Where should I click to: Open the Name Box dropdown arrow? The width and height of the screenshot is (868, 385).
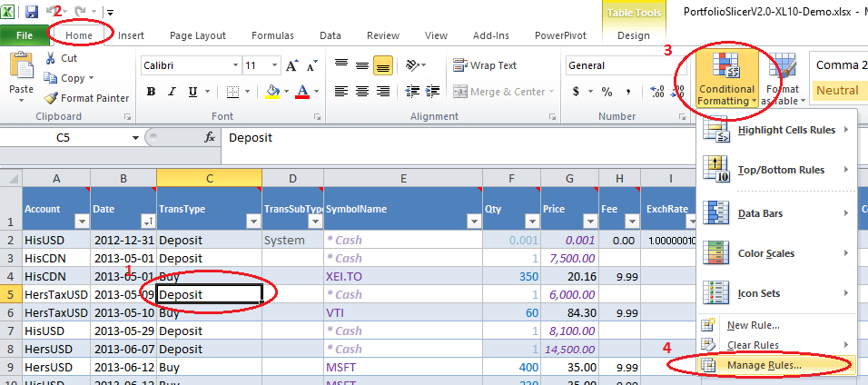click(134, 138)
